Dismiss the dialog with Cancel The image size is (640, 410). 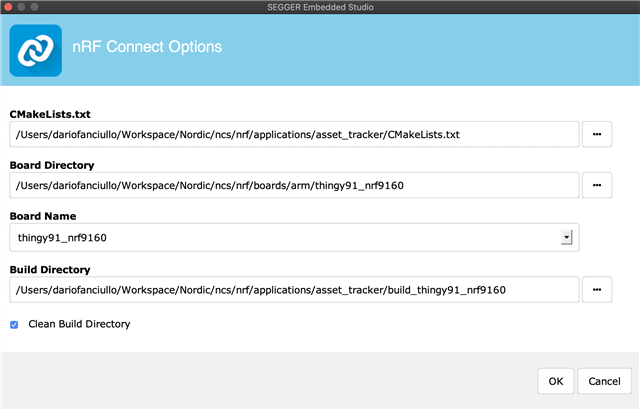click(604, 381)
